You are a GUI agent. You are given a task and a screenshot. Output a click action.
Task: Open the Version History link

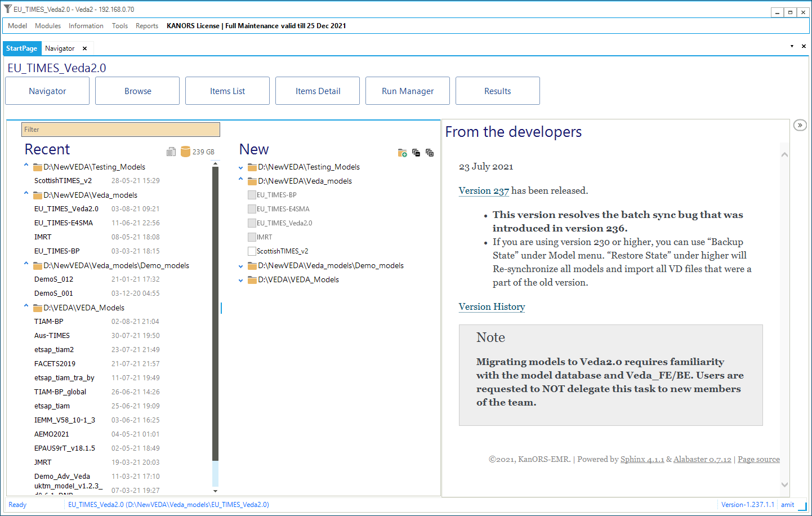492,307
